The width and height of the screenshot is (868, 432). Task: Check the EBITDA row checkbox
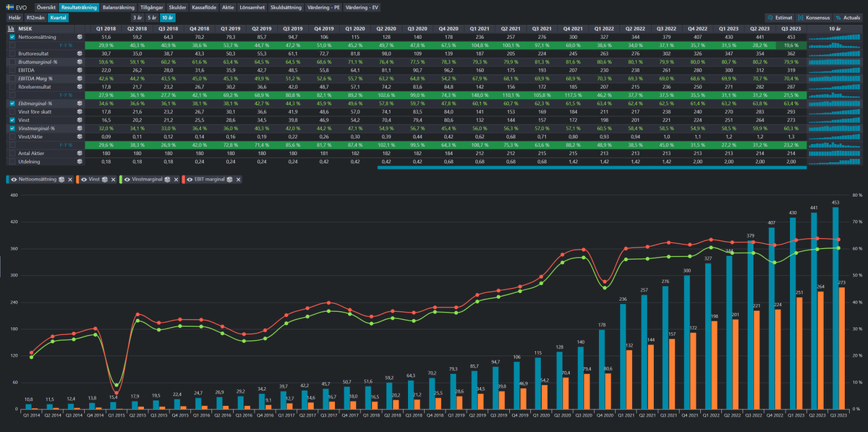pos(12,70)
